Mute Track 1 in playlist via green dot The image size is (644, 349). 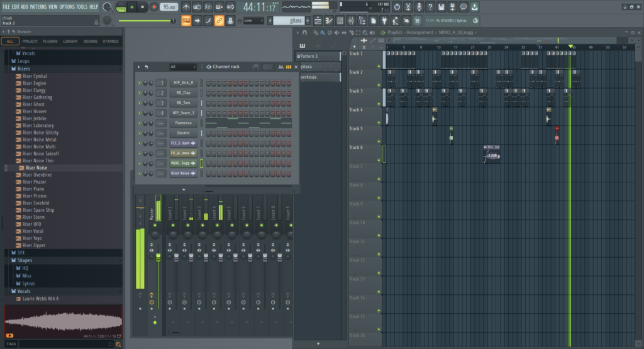(379, 66)
